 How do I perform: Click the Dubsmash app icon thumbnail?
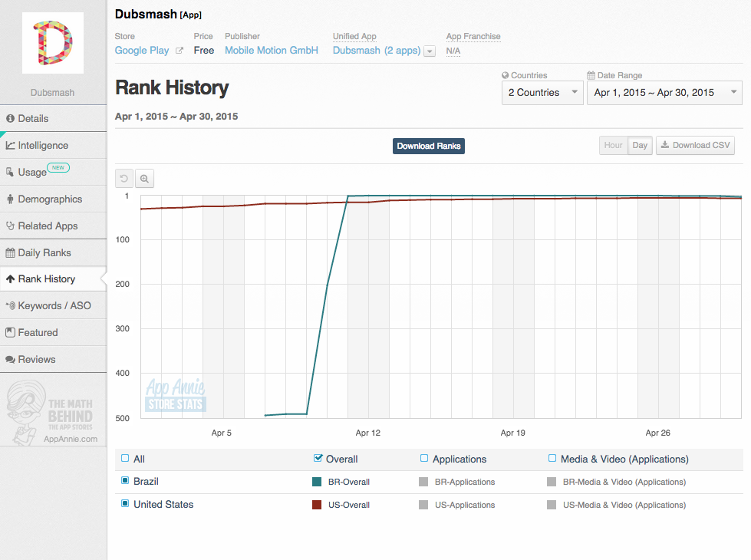53,44
